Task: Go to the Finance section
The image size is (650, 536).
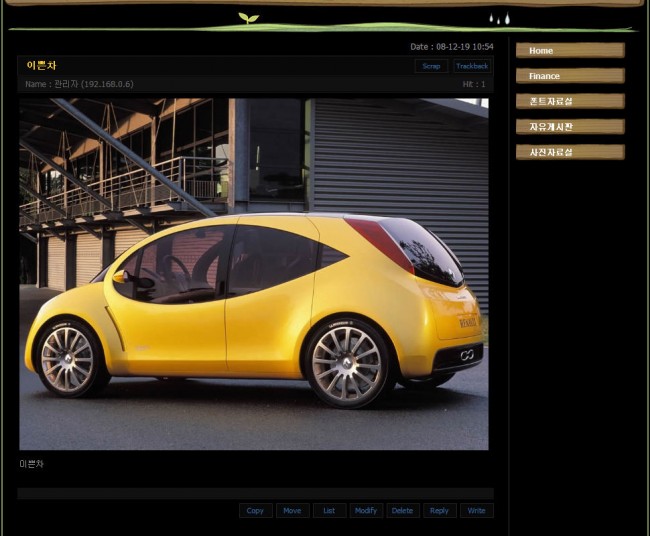Action: click(569, 76)
